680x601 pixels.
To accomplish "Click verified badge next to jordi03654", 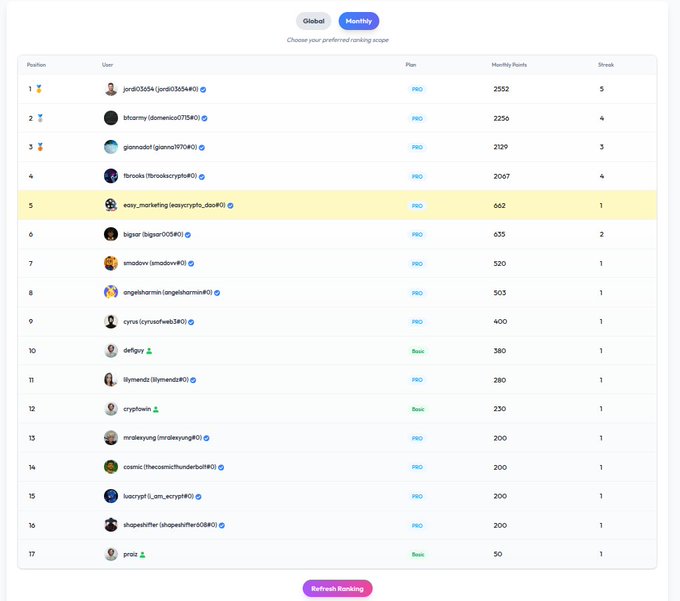I will tap(203, 89).
